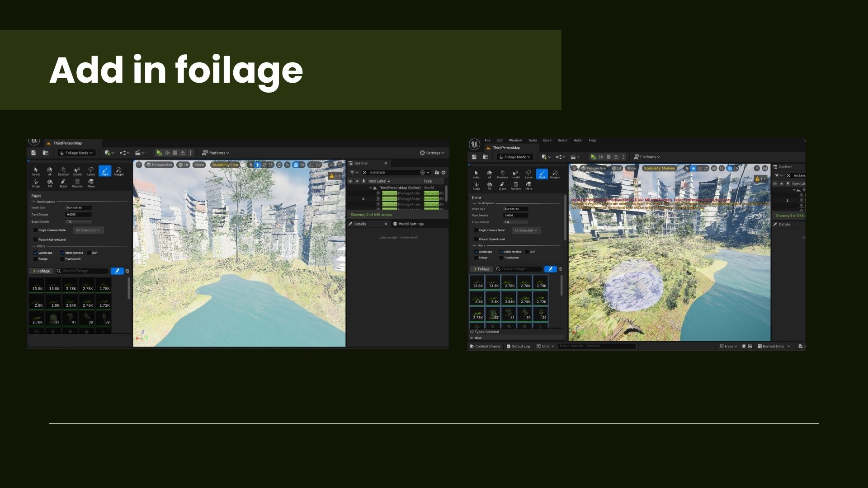Open the Foliage Mode dropdown in left screenshot

coord(76,153)
